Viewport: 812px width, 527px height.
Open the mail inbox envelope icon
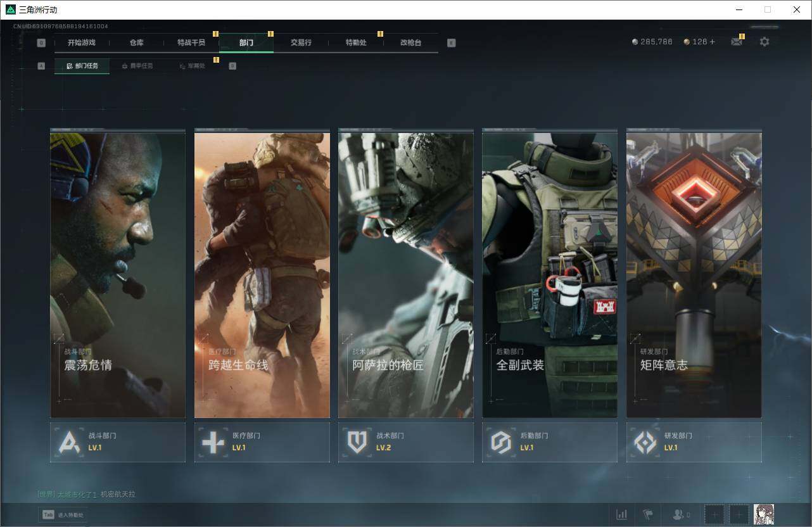736,42
